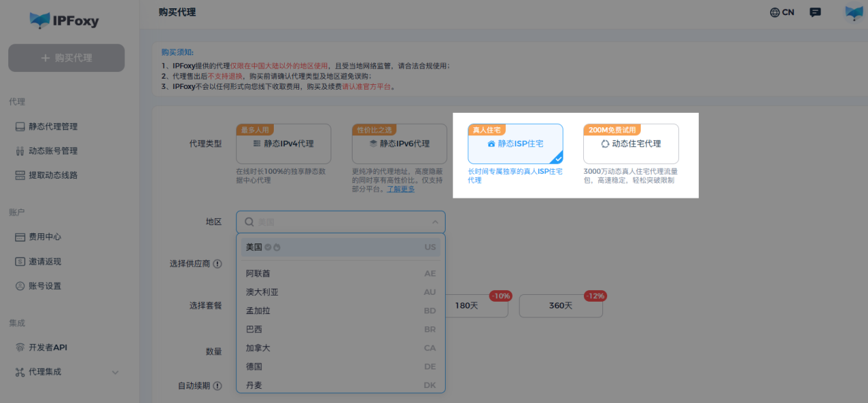Click the IPFoxy logo
868x403 pixels.
(65, 21)
